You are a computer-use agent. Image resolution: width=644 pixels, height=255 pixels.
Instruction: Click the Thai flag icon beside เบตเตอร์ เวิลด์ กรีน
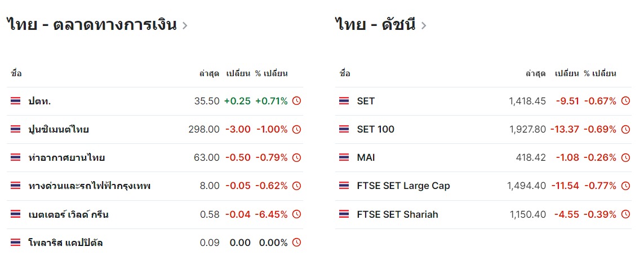pyautogui.click(x=15, y=214)
